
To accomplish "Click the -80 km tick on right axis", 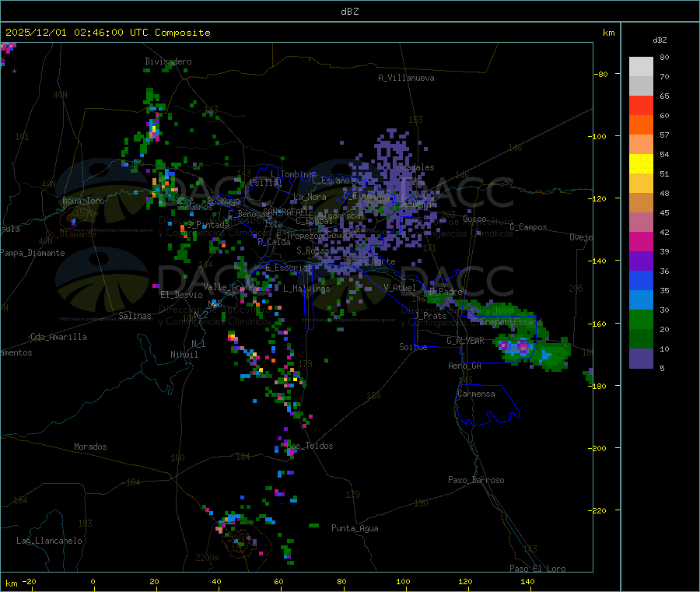I will (601, 74).
